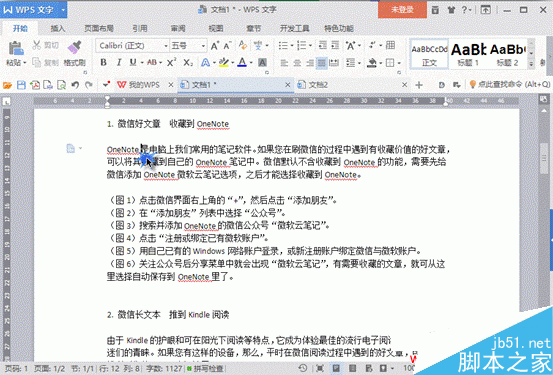Toggle center text alignment
553x375 pixels.
[x=297, y=63]
